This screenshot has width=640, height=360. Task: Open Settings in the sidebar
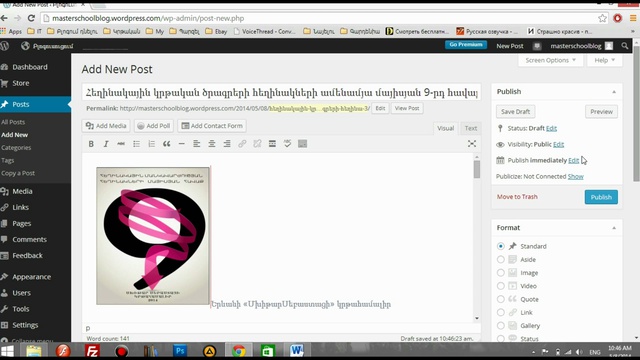25,325
